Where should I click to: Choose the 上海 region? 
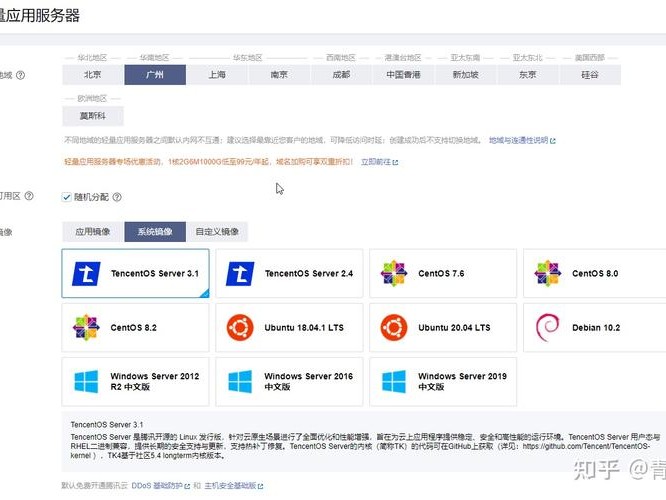point(217,75)
